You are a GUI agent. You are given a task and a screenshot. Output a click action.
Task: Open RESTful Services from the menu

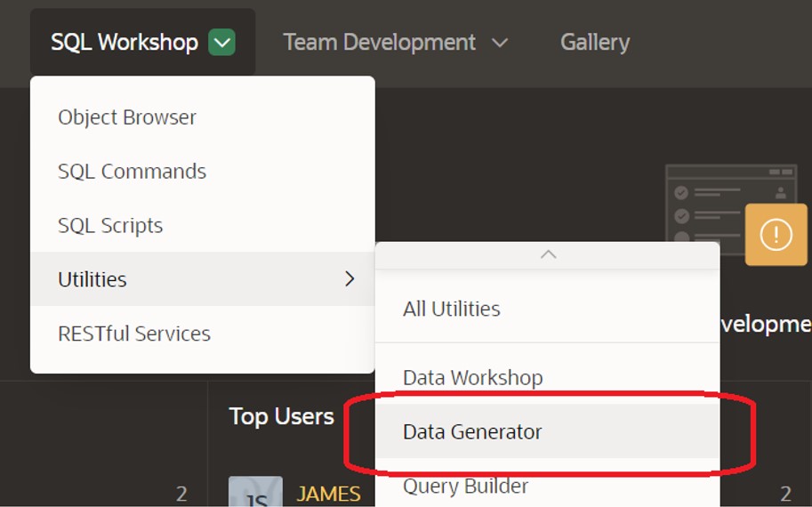click(134, 334)
